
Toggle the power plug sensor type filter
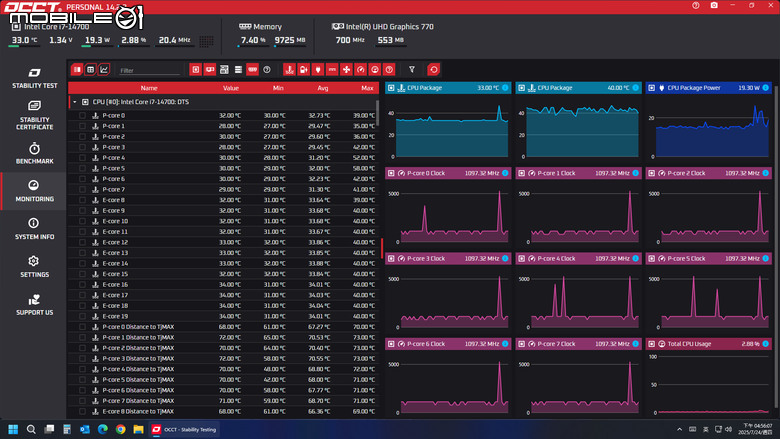point(318,70)
